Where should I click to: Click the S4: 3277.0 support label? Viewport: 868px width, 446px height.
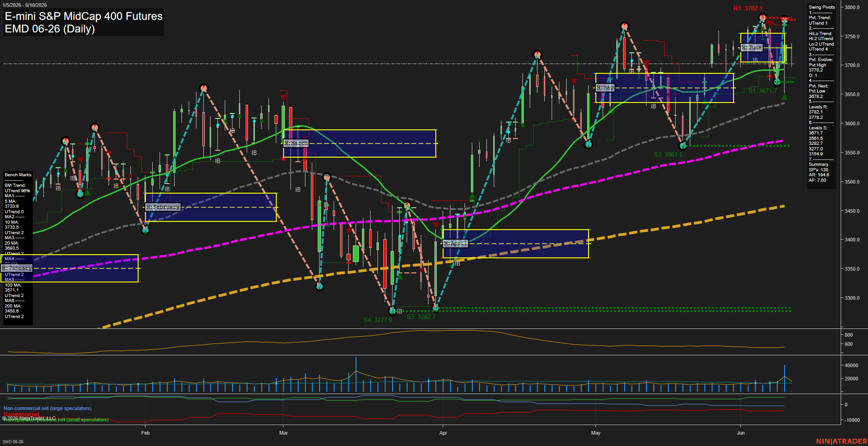point(378,320)
